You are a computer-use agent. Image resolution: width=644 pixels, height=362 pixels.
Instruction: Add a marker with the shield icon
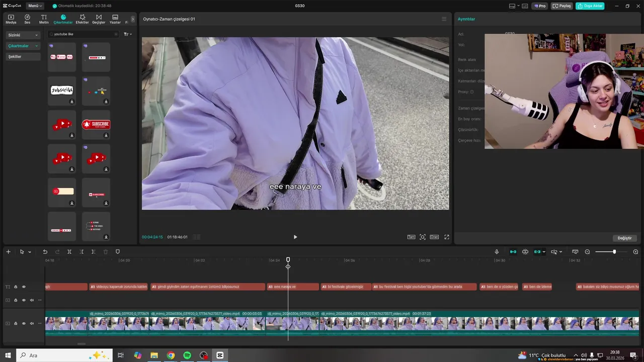pos(118,252)
